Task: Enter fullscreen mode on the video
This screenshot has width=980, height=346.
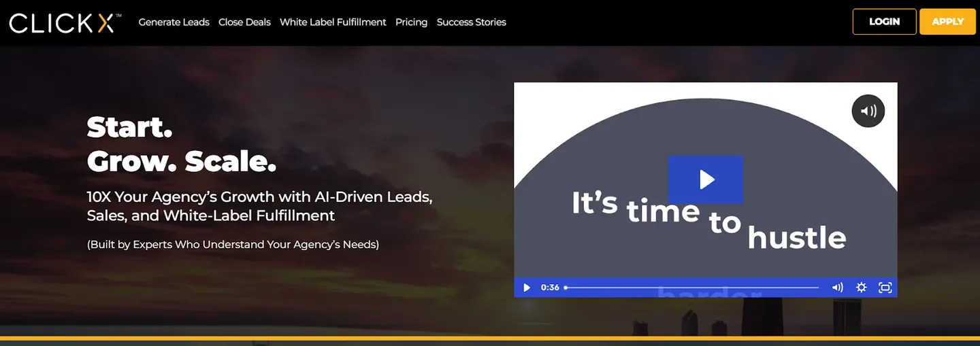Action: click(885, 288)
